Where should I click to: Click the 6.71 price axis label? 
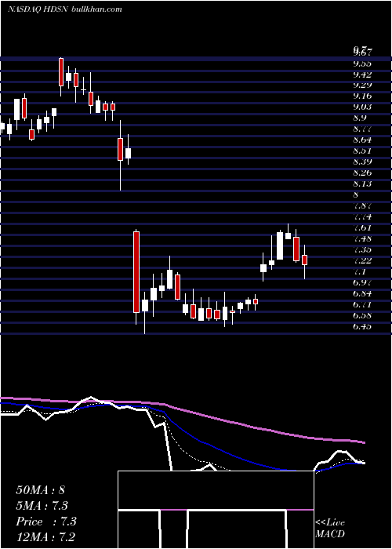362,304
